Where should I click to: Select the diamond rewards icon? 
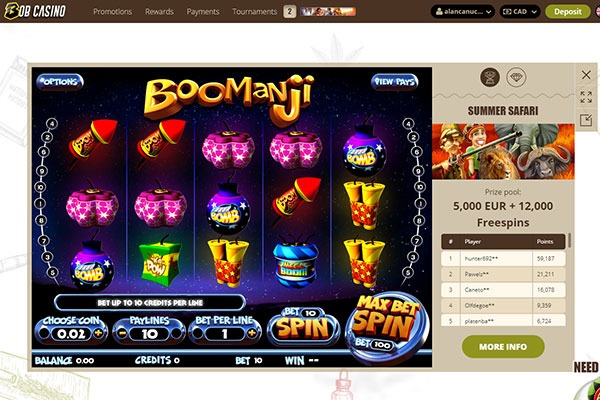coord(516,77)
